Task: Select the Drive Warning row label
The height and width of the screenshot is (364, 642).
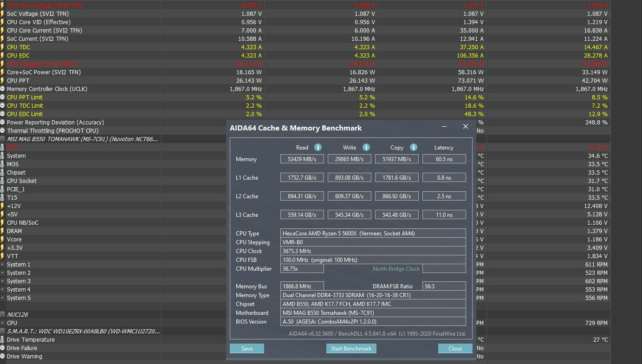Action: [25, 357]
